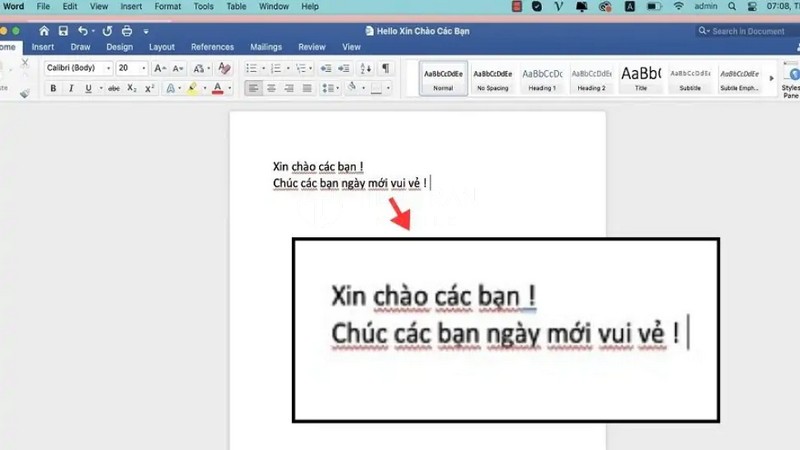Switch to the Draw tab

pos(80,47)
